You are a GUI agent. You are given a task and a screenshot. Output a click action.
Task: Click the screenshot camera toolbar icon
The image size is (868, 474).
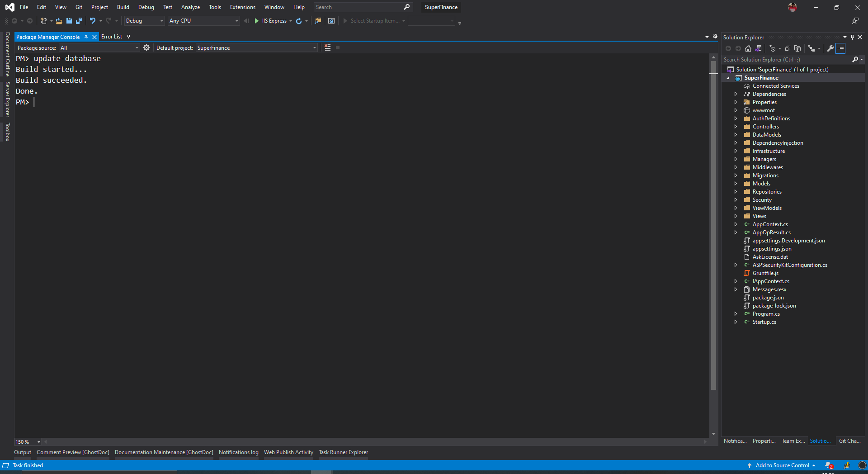331,21
